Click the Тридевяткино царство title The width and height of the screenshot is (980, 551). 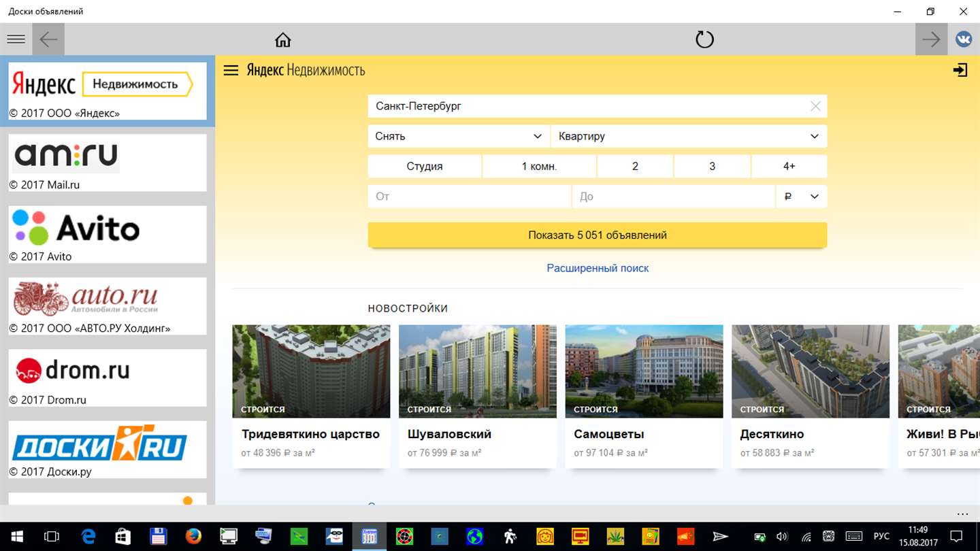click(310, 434)
